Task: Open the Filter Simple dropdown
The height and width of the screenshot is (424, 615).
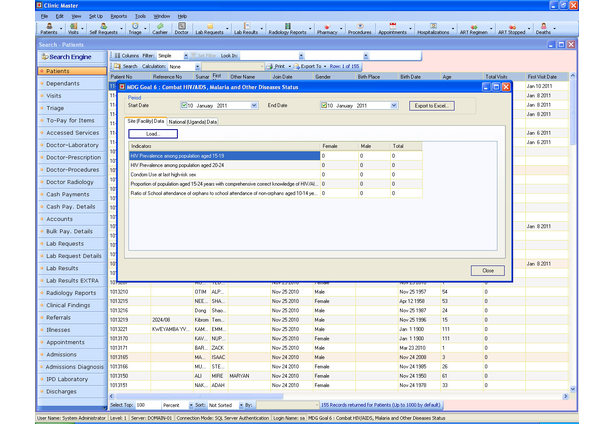Action: coord(186,56)
